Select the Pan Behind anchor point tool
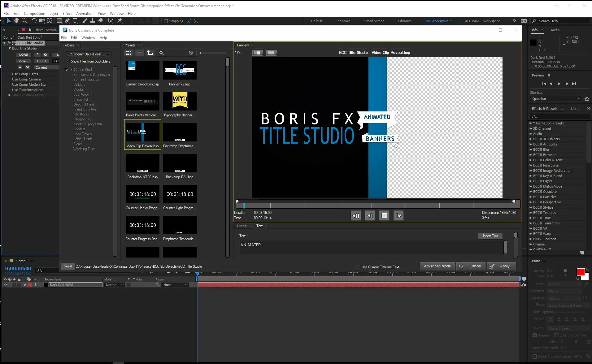Image resolution: width=592 pixels, height=364 pixels. (x=50, y=21)
